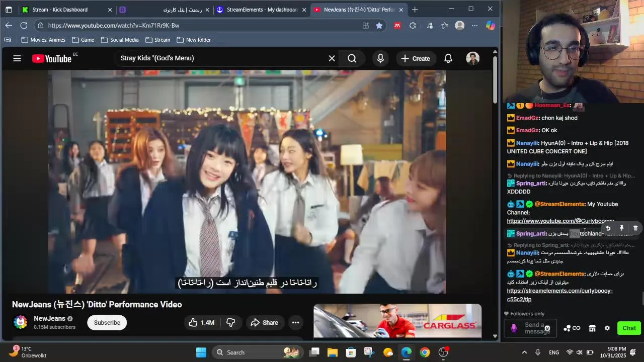Switch to the StreamElements dashboard tab
Viewport: 644px width, 362px height.
pos(261,10)
